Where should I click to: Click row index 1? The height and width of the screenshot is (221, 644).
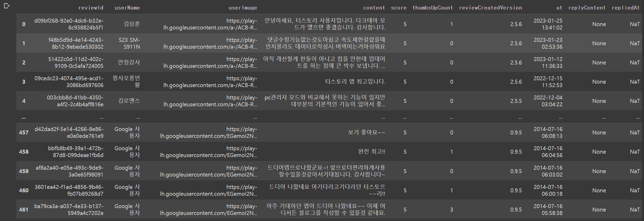click(x=24, y=43)
